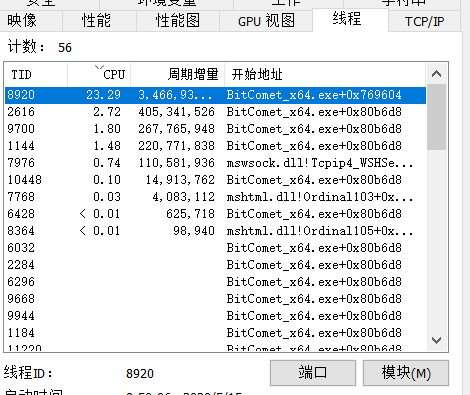Select thread row TID 8920

point(215,95)
